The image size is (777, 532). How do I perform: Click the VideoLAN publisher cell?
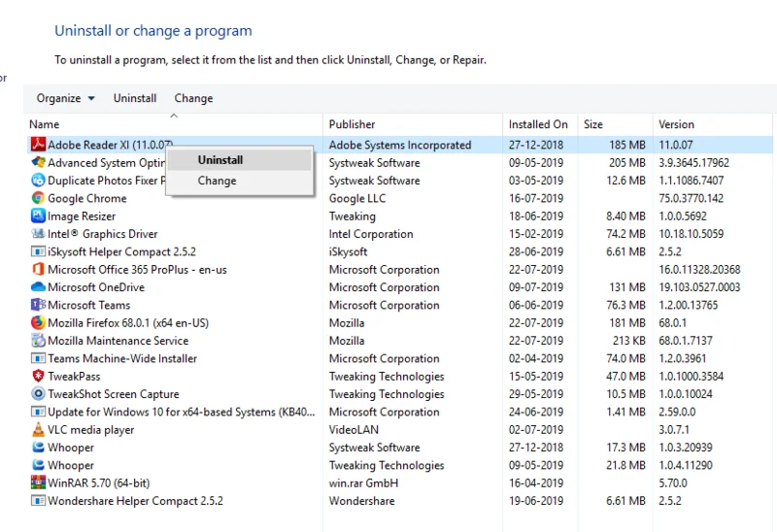[354, 430]
